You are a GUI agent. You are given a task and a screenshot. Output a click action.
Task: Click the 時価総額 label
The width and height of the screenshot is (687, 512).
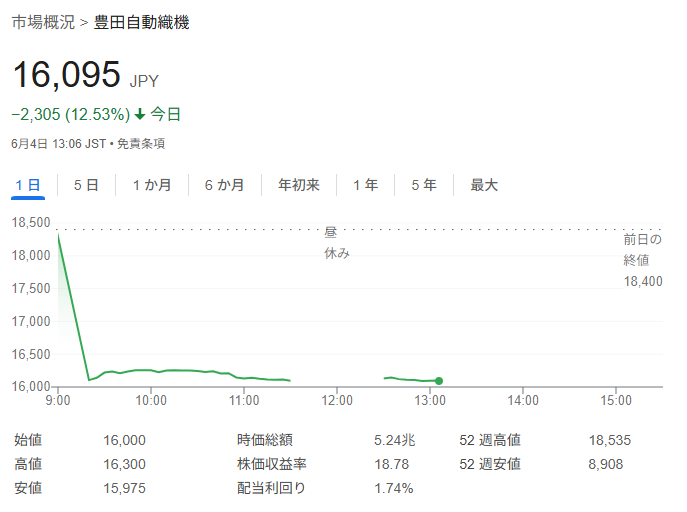pos(265,440)
